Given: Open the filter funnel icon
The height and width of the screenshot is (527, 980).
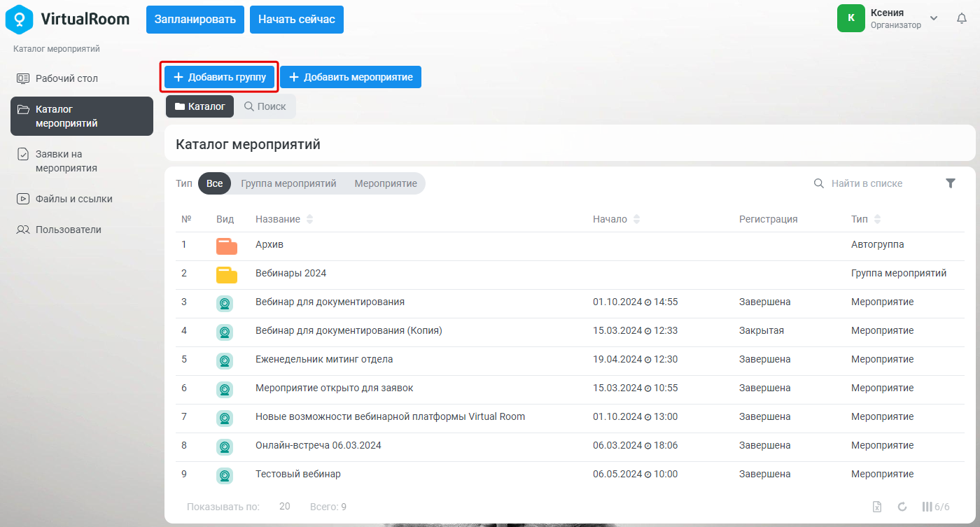Looking at the screenshot, I should click(x=950, y=183).
